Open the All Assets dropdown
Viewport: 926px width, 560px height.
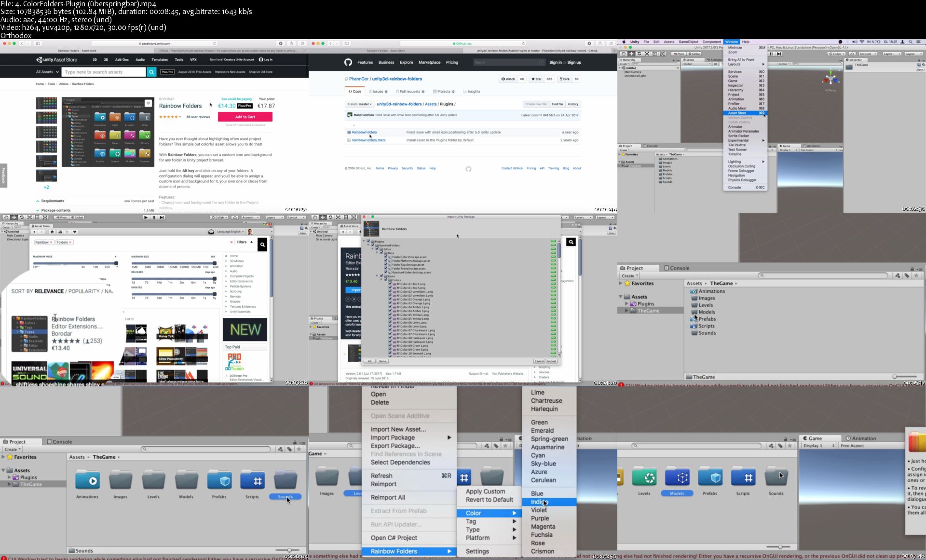pyautogui.click(x=47, y=72)
